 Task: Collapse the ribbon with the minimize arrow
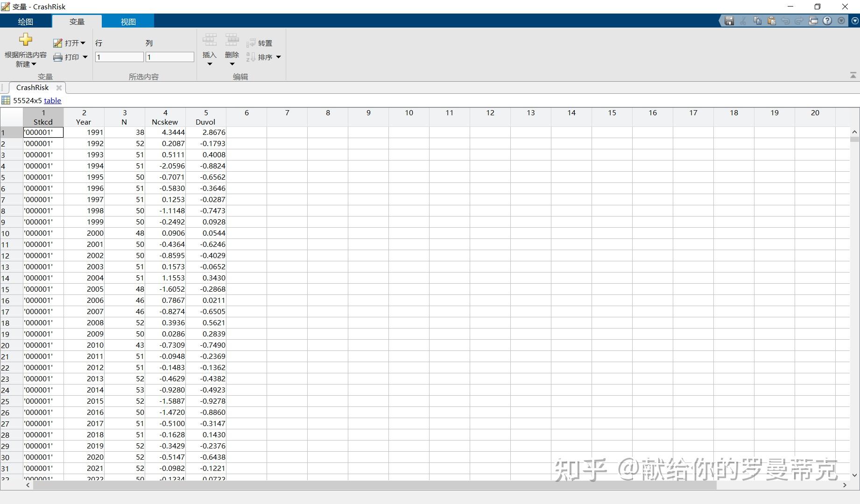pyautogui.click(x=853, y=75)
